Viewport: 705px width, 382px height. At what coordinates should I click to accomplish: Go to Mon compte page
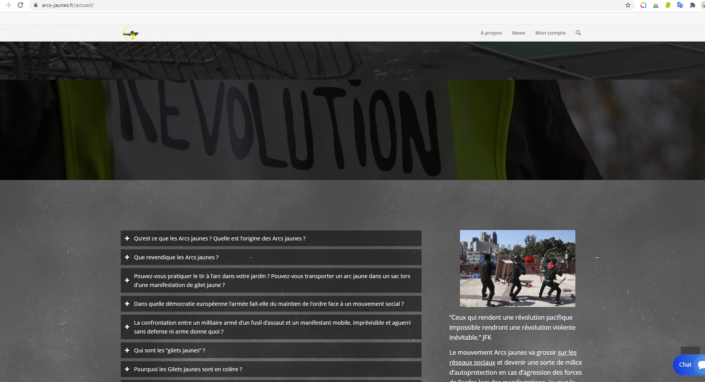tap(550, 33)
